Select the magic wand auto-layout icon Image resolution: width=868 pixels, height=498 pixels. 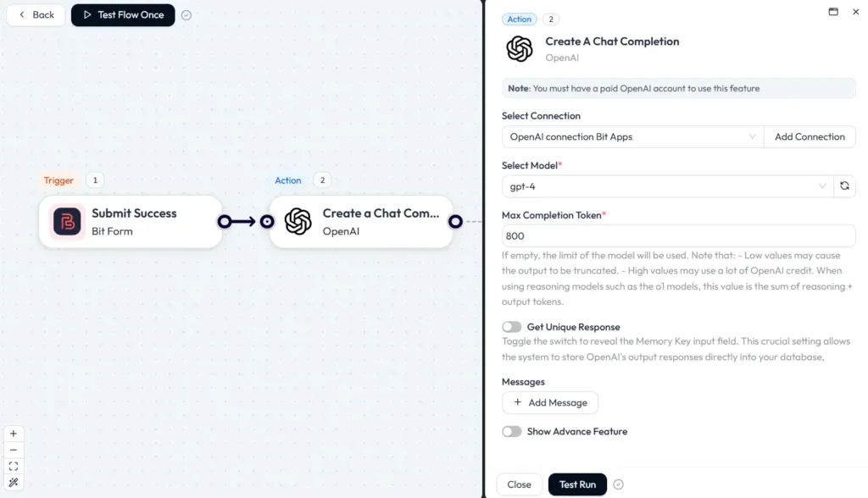[x=14, y=481]
